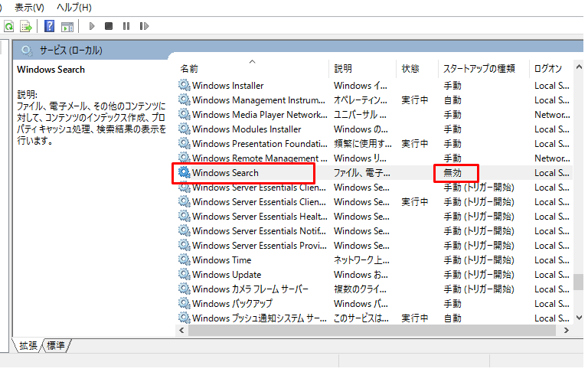The image size is (588, 372).
Task: Click the Windows Search heading in description pane
Action: [51, 70]
